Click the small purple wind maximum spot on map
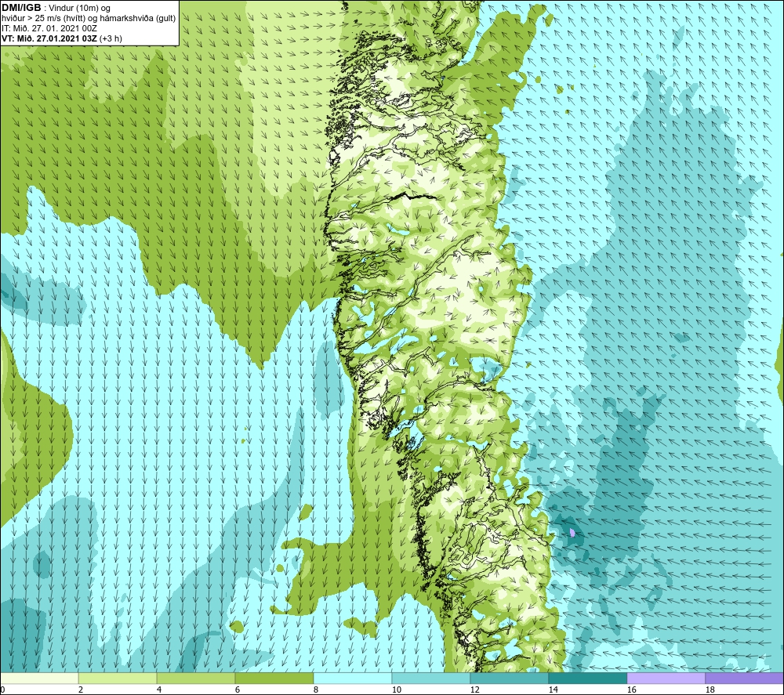This screenshot has width=784, height=695. 572,533
